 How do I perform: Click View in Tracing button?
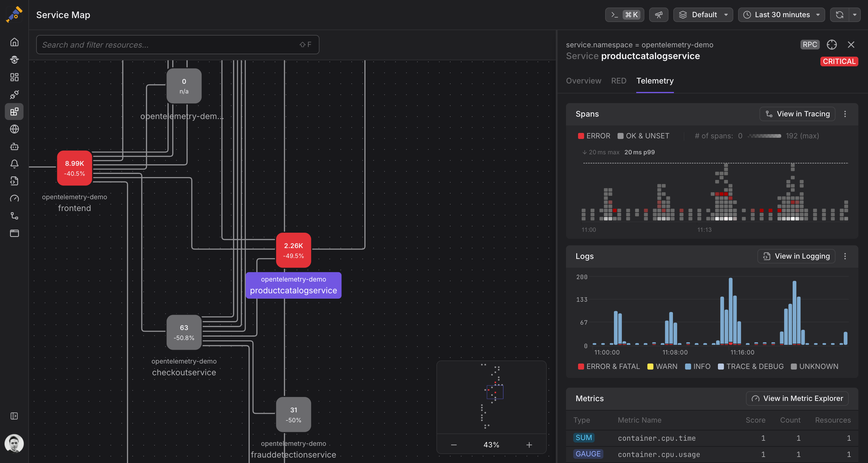pos(797,114)
